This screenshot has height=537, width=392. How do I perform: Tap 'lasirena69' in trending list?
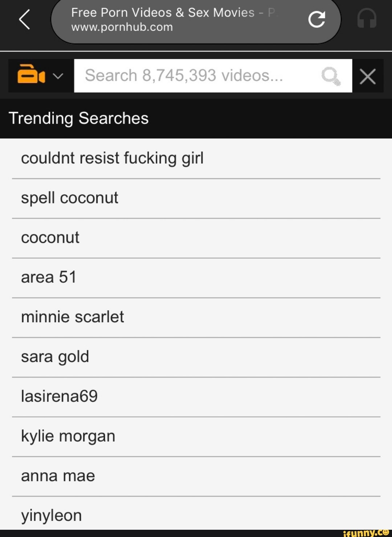point(59,396)
